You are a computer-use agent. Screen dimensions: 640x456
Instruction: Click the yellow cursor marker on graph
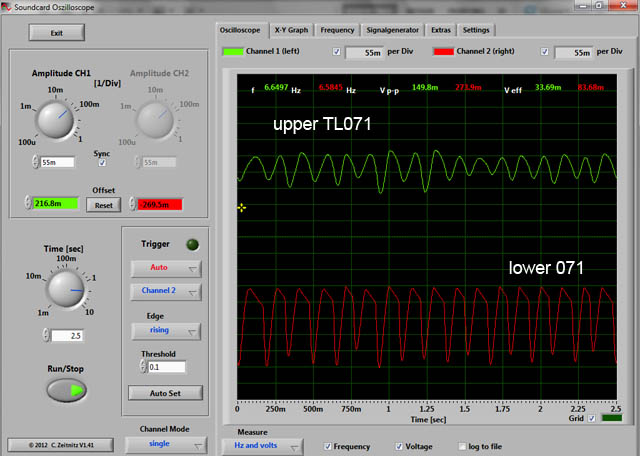[241, 207]
